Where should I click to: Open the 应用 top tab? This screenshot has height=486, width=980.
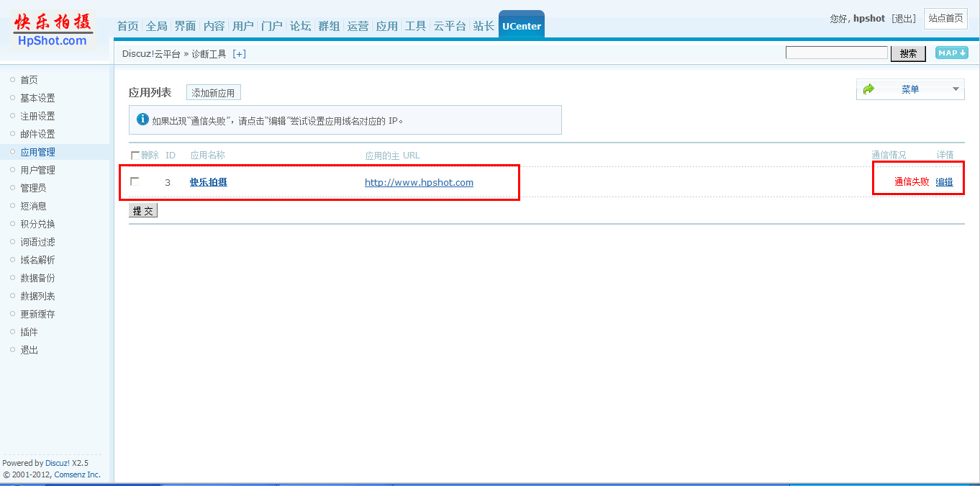[x=386, y=26]
